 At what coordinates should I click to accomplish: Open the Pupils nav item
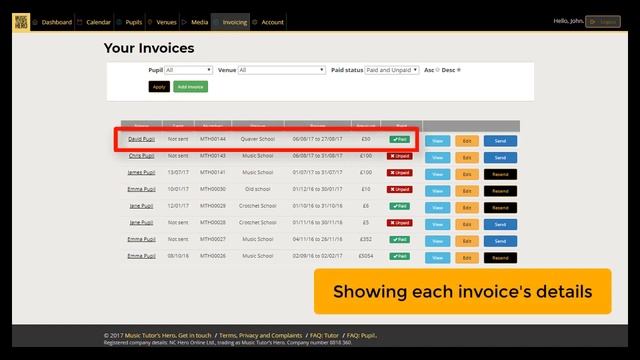(x=129, y=22)
